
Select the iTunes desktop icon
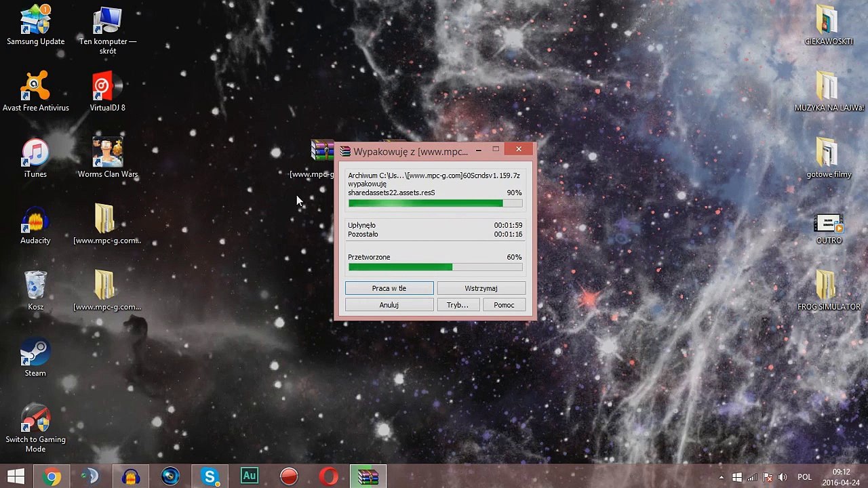point(35,159)
